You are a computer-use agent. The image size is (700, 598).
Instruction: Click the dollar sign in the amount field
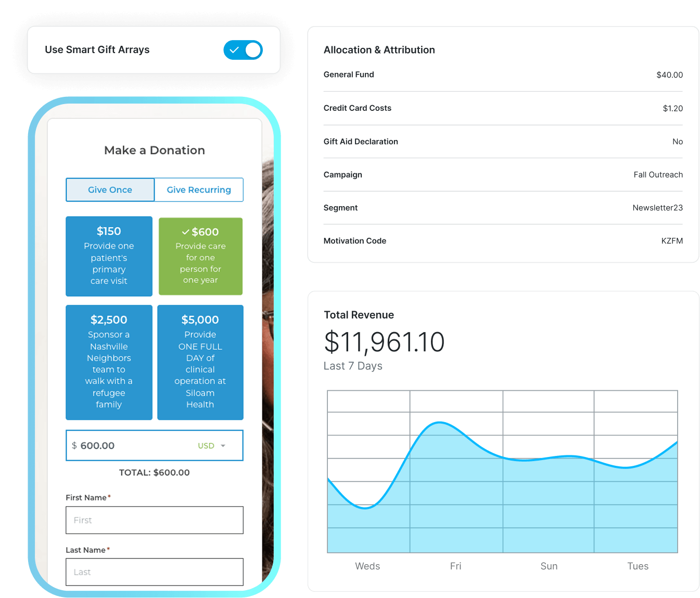[74, 446]
